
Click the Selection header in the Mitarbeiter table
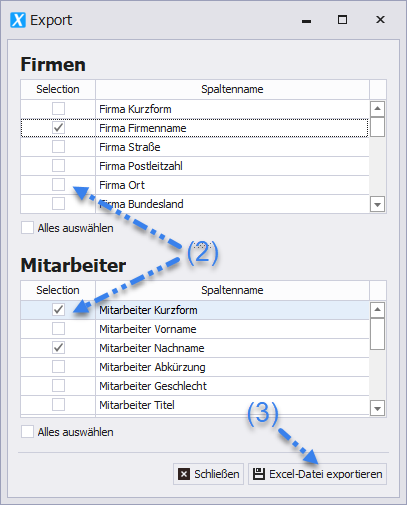click(58, 290)
